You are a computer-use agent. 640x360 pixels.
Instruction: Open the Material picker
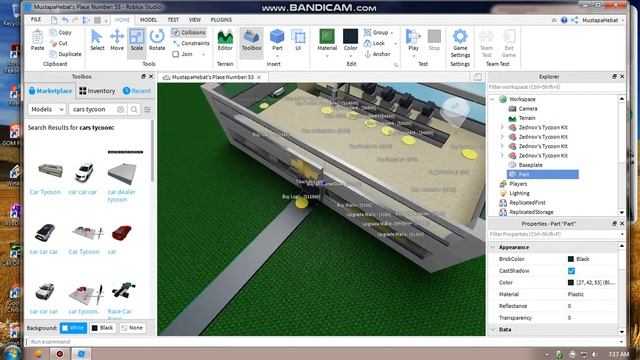[327, 40]
